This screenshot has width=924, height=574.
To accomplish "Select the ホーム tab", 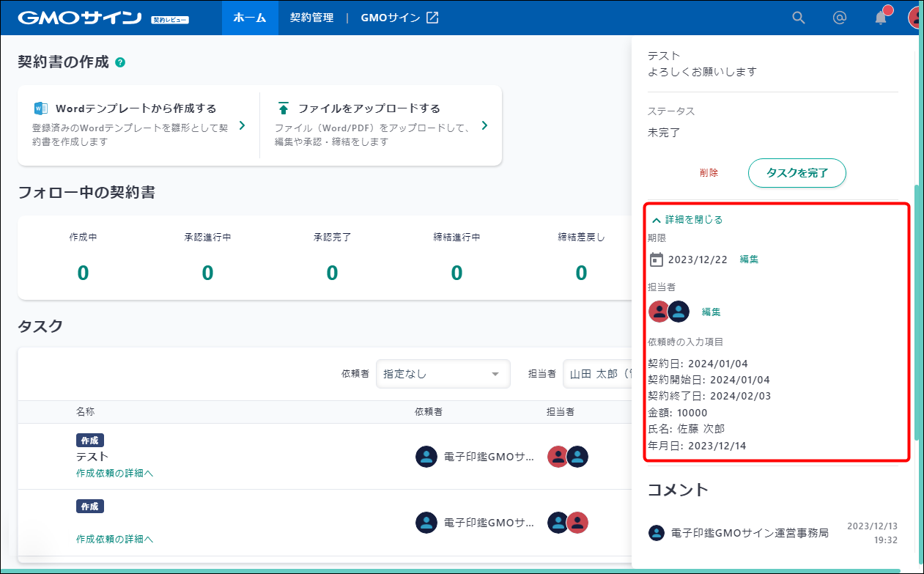I will tap(250, 18).
